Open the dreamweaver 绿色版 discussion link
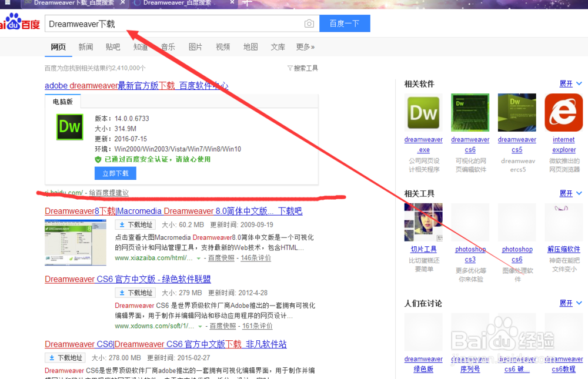Screen dimensions: 588x379 [x=423, y=364]
